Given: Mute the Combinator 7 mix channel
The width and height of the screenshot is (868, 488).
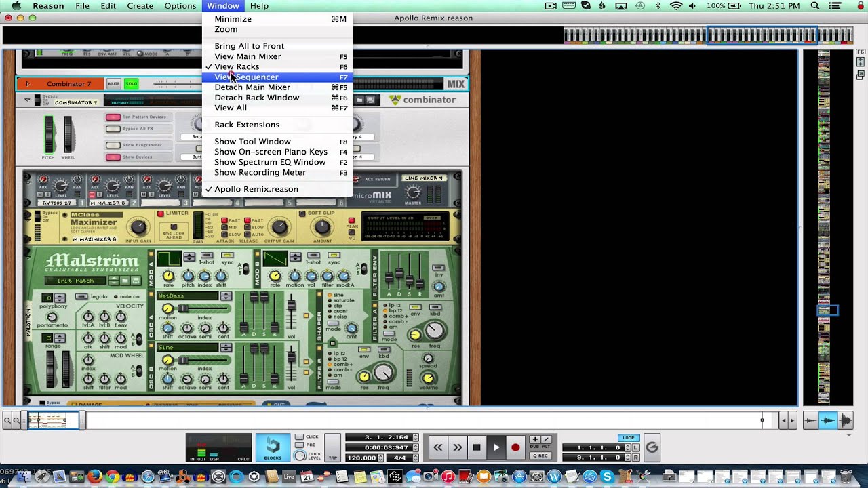Looking at the screenshot, I should [113, 84].
